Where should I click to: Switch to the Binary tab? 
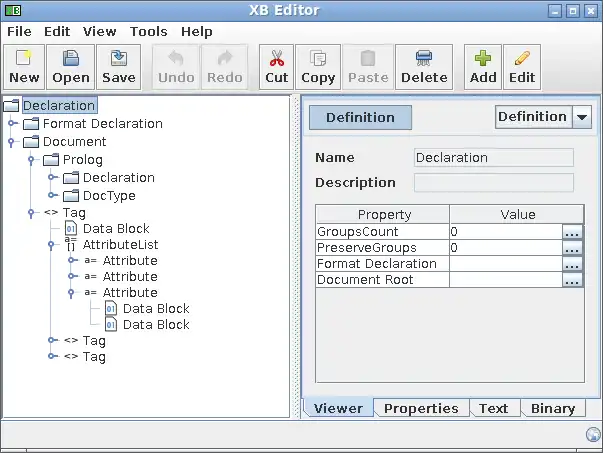coord(553,408)
